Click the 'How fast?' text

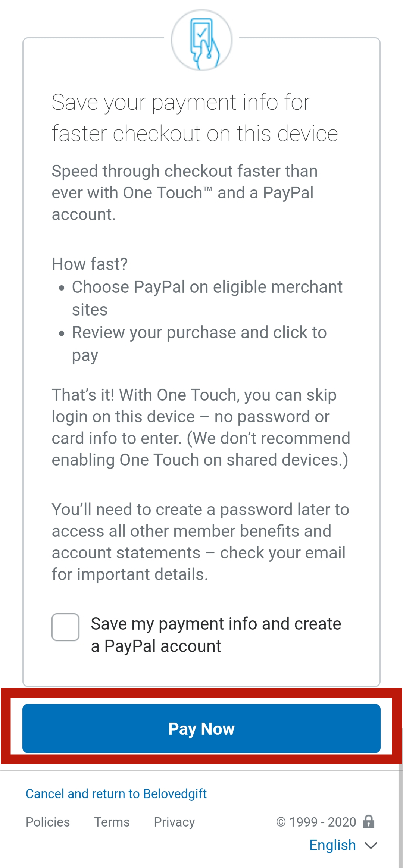[90, 264]
